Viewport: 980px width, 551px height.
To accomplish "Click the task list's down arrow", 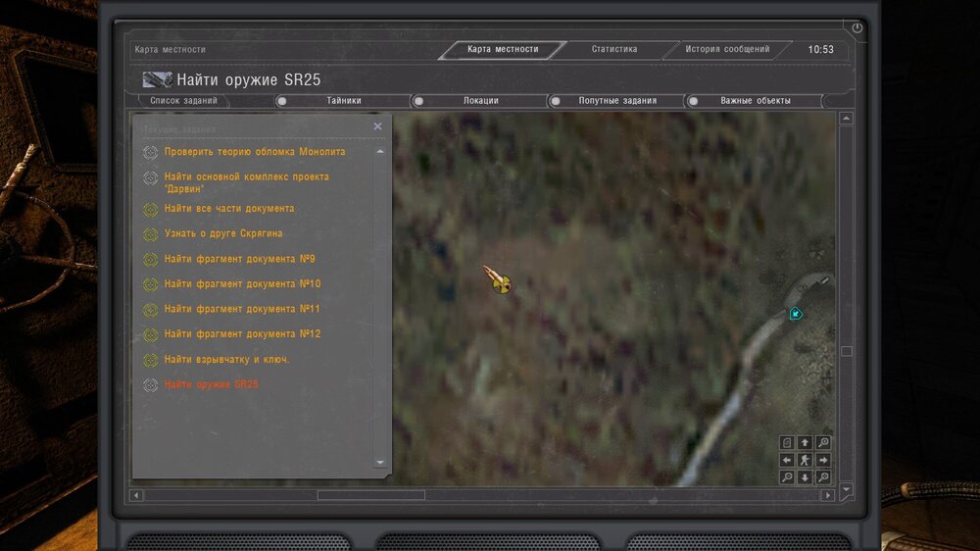I will (x=380, y=462).
